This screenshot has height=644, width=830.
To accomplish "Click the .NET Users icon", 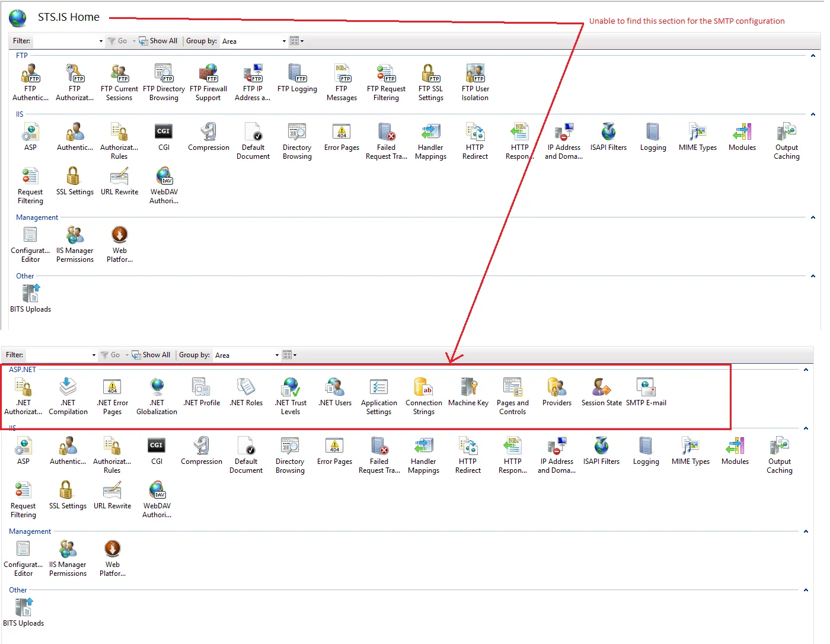I will point(335,387).
